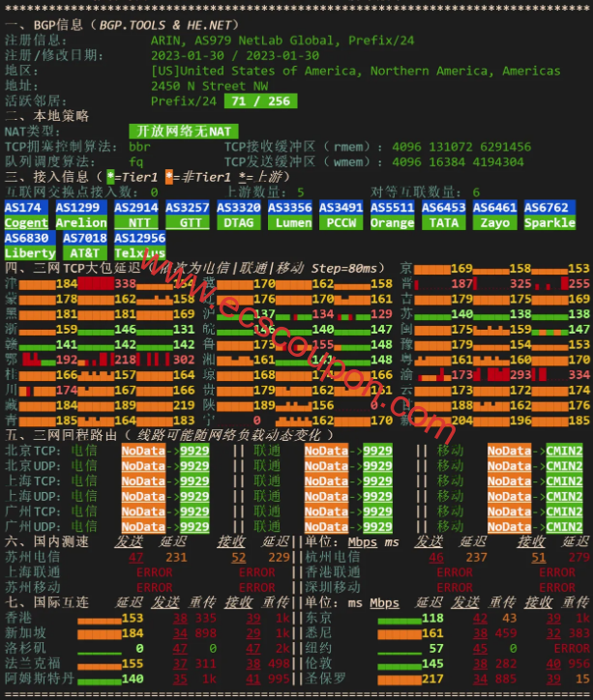This screenshot has width=593, height=700.
Task: Click the TATA carrier tag
Action: pos(443,222)
